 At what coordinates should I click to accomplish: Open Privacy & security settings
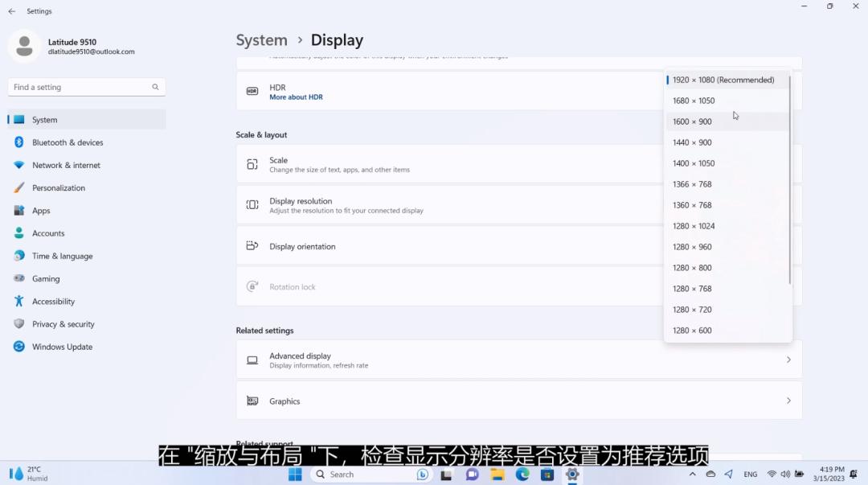(63, 324)
